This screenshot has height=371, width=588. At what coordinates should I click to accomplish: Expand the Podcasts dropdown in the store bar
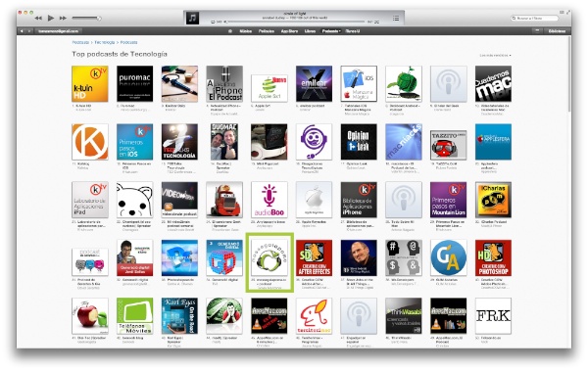pyautogui.click(x=331, y=31)
